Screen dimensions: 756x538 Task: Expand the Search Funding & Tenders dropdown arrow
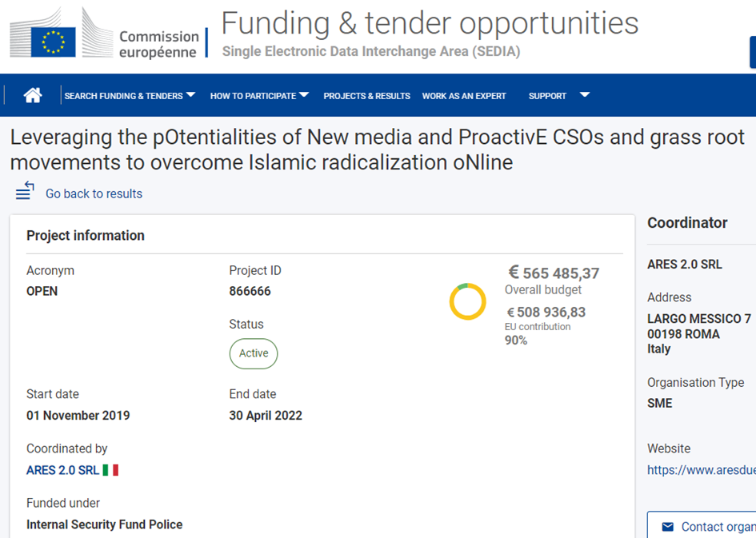pyautogui.click(x=190, y=95)
